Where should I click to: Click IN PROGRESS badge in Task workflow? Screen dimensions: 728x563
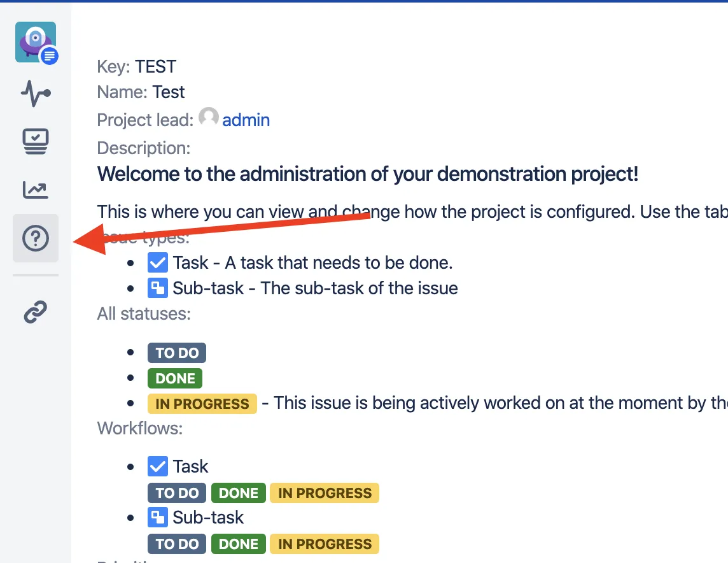coord(325,493)
